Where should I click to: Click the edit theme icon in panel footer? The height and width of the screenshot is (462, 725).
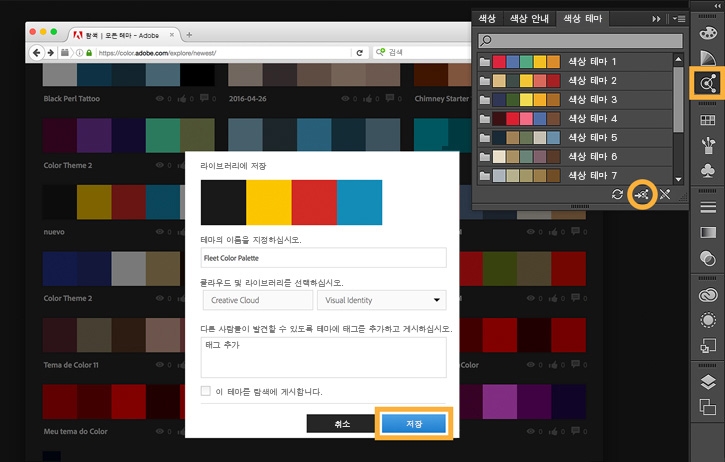pos(665,194)
